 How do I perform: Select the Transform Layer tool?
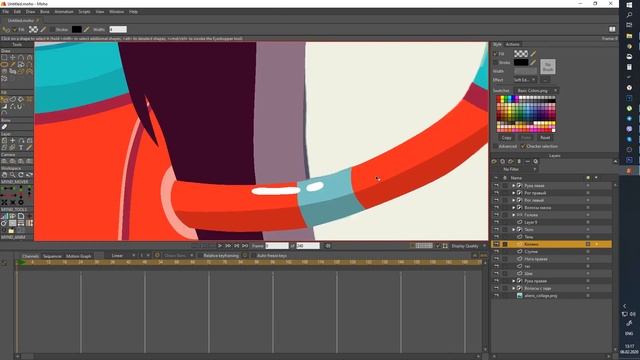coord(4,140)
